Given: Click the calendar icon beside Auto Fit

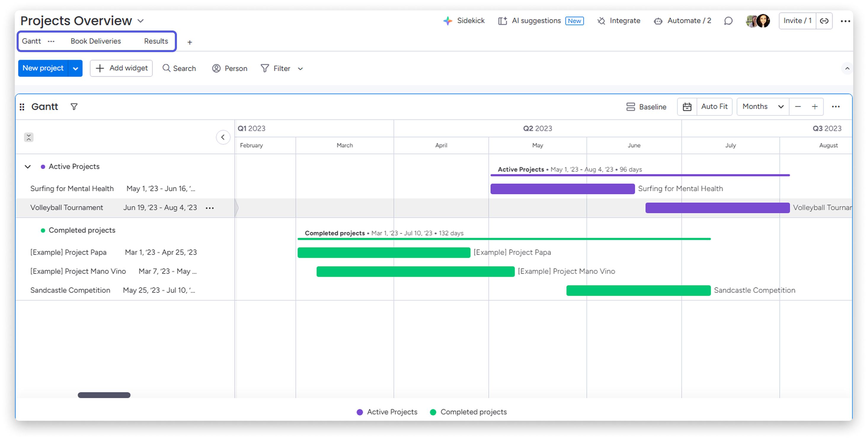Looking at the screenshot, I should [x=687, y=107].
